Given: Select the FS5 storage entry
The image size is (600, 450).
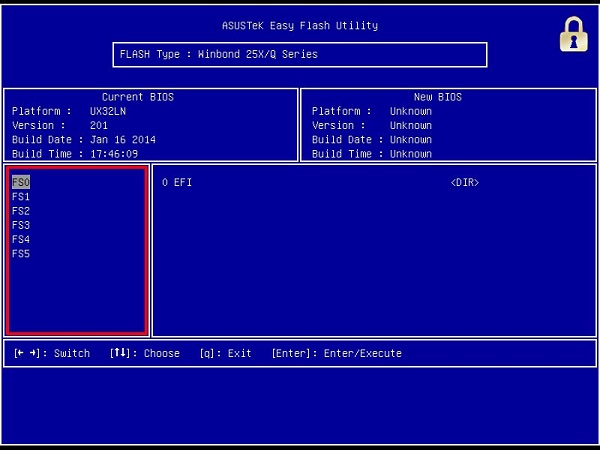Looking at the screenshot, I should pos(21,253).
